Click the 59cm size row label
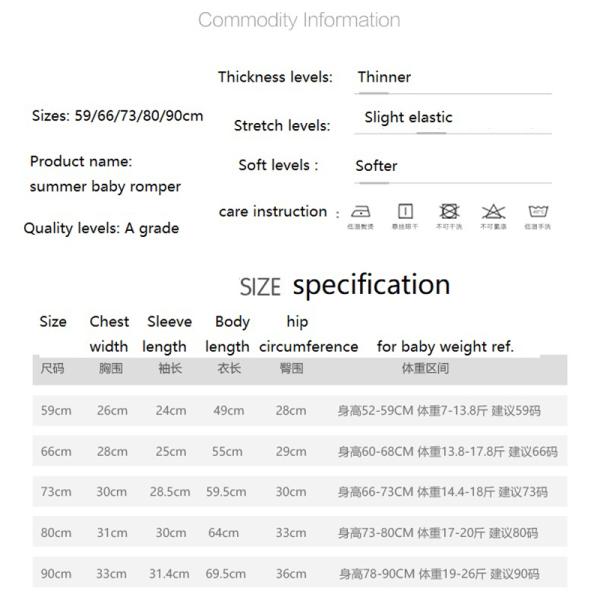The width and height of the screenshot is (600, 600). coord(56,411)
